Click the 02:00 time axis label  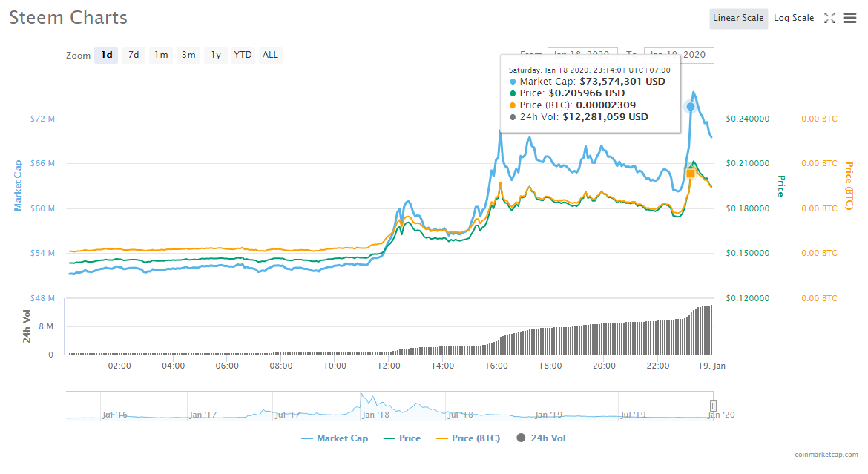coord(119,366)
